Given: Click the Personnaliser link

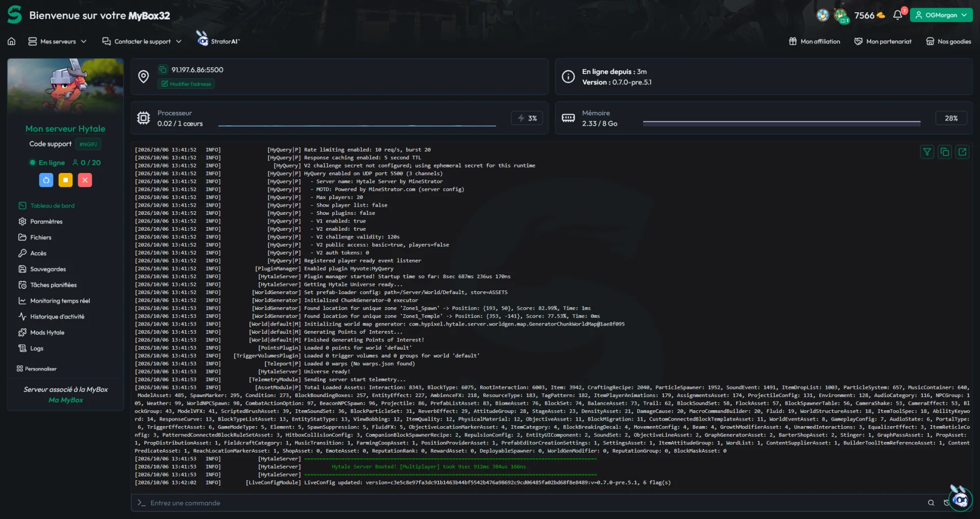Looking at the screenshot, I should pyautogui.click(x=36, y=368).
